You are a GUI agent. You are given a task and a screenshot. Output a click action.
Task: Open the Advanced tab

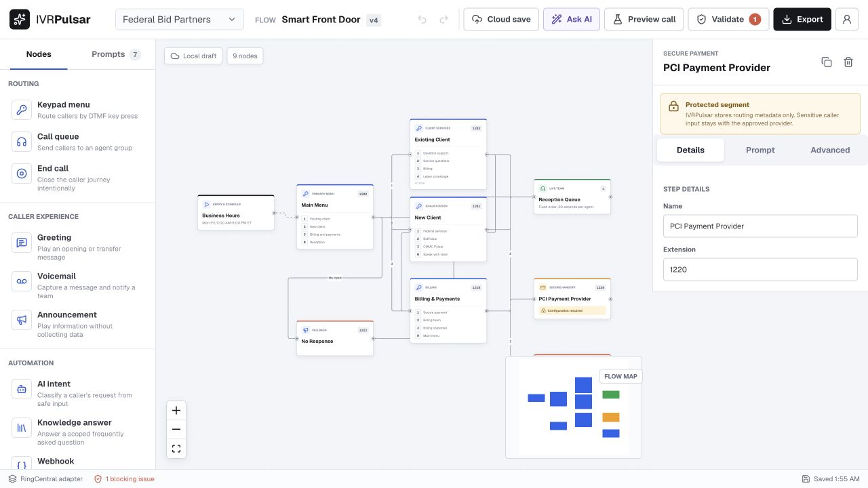click(x=830, y=150)
